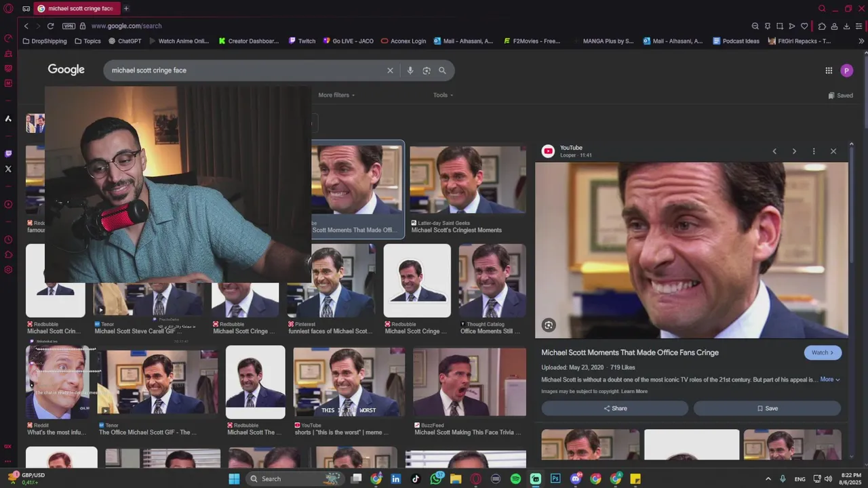Click the pin icon in the address bar
This screenshot has height=488, width=868.
click(768, 26)
